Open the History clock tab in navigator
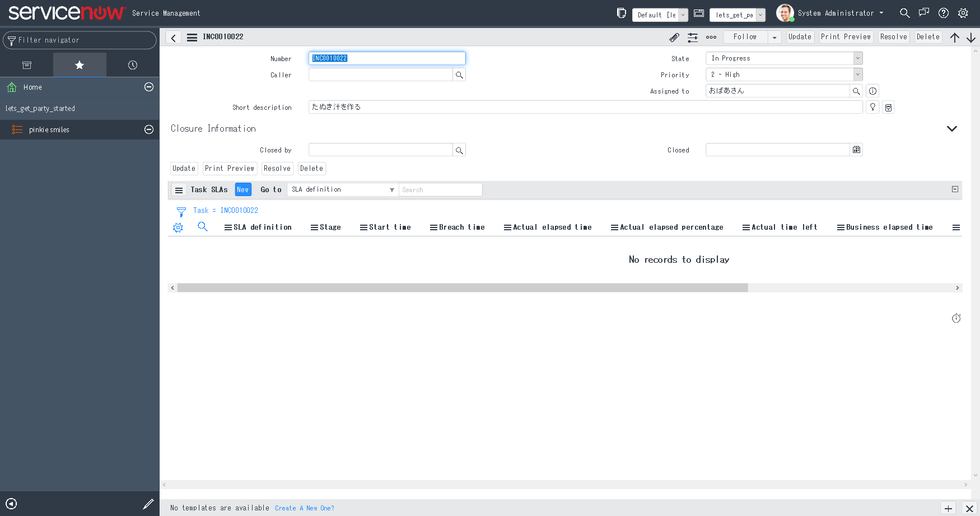 coord(132,65)
